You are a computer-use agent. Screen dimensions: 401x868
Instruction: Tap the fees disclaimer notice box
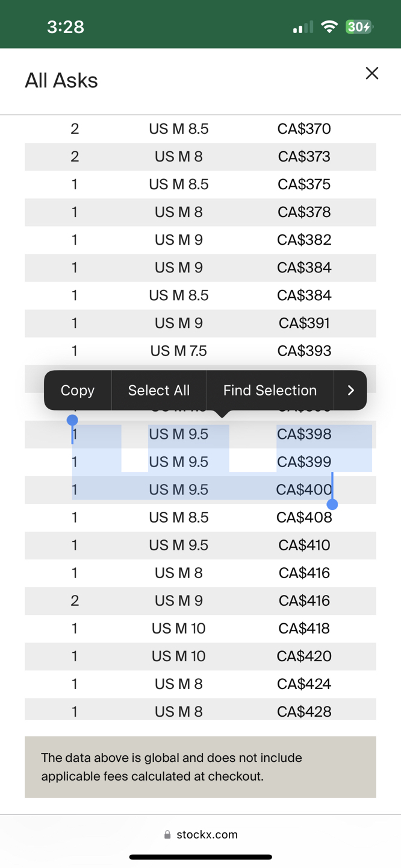pyautogui.click(x=200, y=767)
